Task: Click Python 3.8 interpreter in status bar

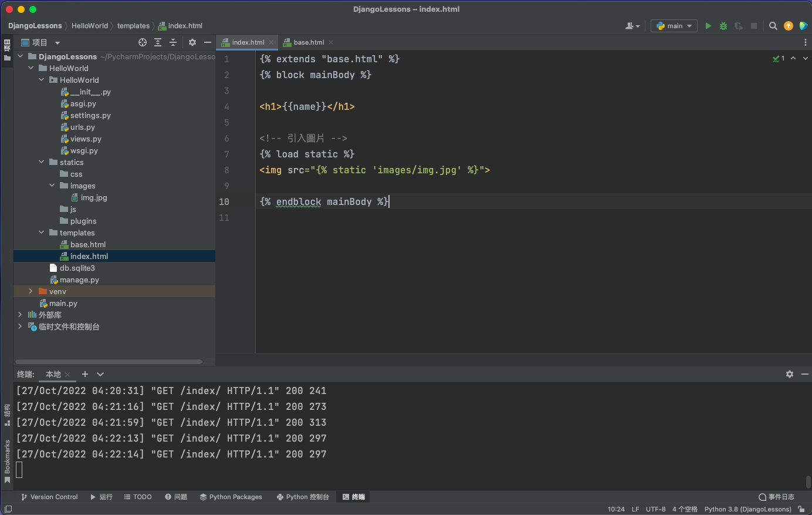Action: (747, 509)
